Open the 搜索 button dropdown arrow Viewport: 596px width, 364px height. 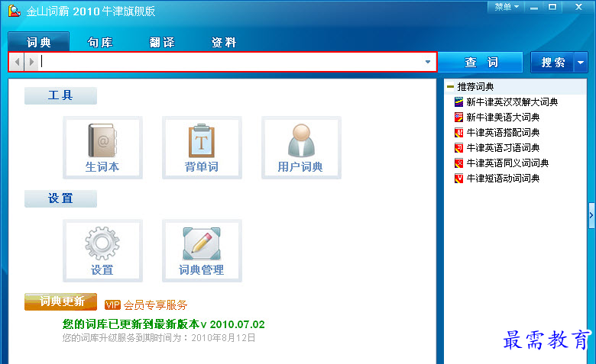pyautogui.click(x=581, y=63)
